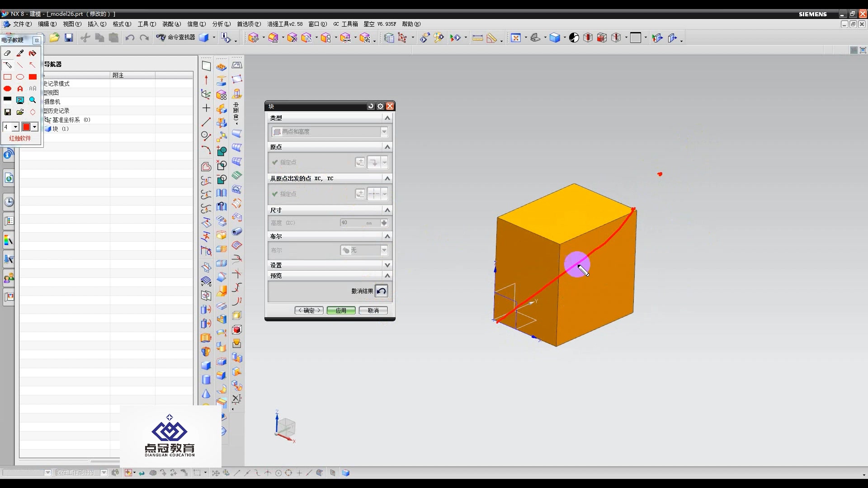The height and width of the screenshot is (488, 868).
Task: Choose the hollow ellipse drawing tool
Action: pos(20,77)
